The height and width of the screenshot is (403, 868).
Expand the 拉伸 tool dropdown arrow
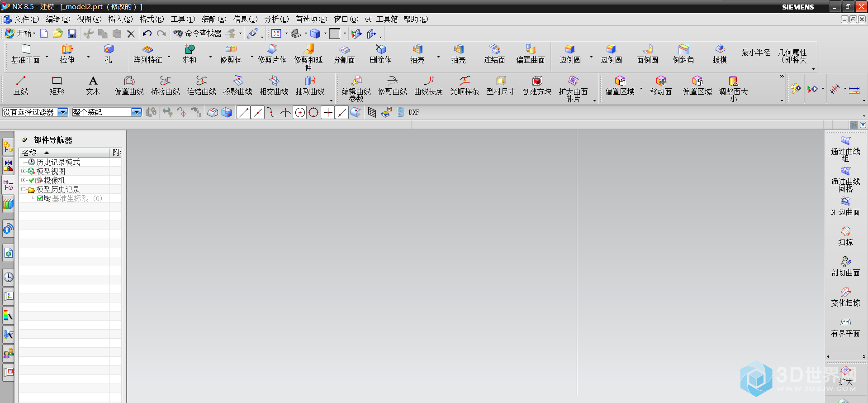pos(88,57)
